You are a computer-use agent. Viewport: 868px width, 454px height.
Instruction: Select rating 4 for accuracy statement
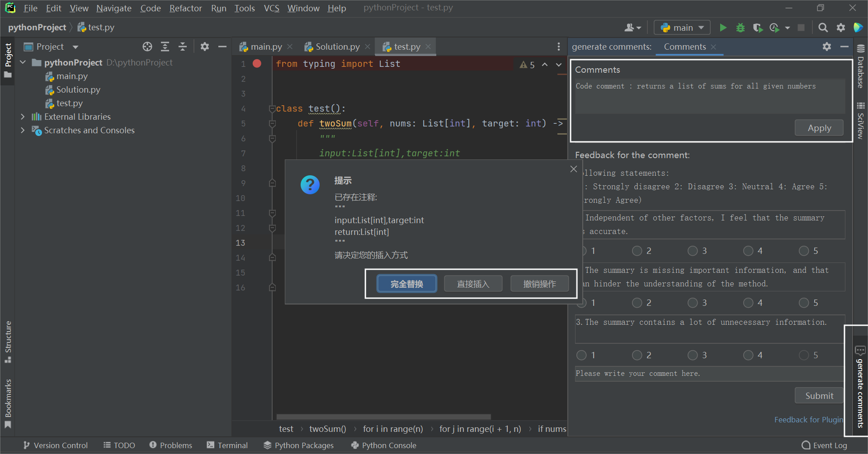(x=748, y=251)
